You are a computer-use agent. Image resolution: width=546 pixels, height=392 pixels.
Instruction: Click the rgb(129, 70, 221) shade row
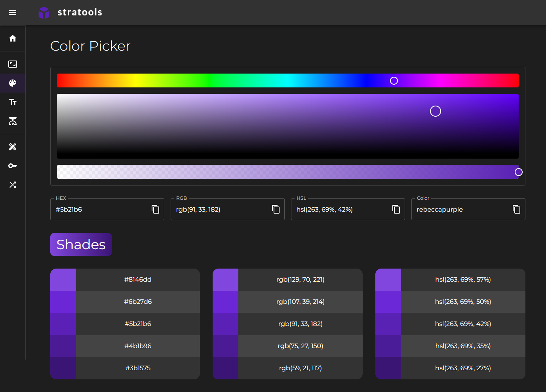(288, 280)
